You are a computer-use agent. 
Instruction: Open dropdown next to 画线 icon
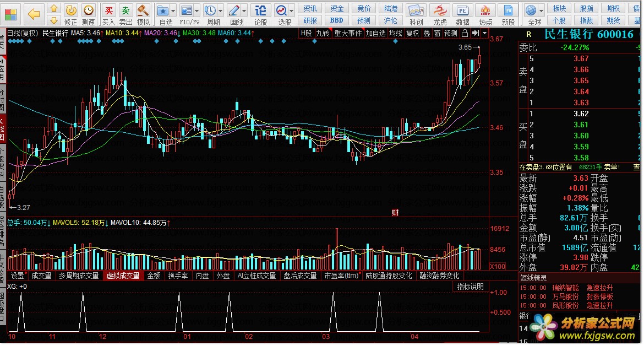coord(245,10)
